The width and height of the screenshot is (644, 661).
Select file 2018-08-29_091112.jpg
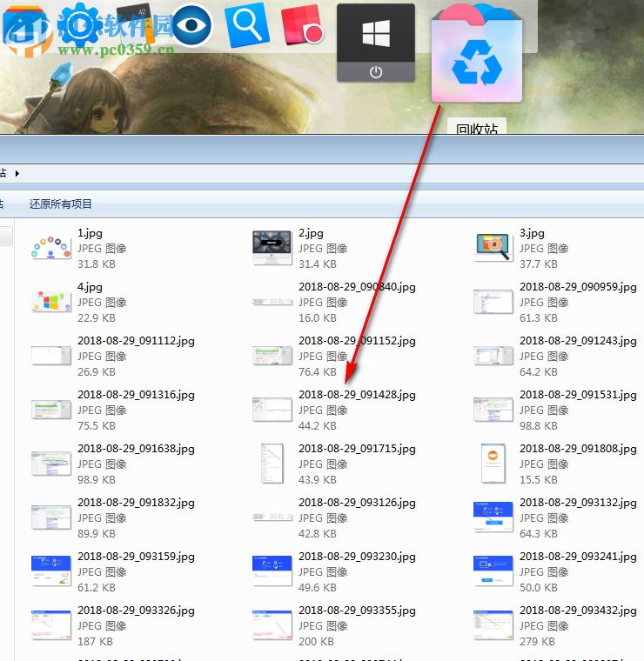pyautogui.click(x=113, y=356)
